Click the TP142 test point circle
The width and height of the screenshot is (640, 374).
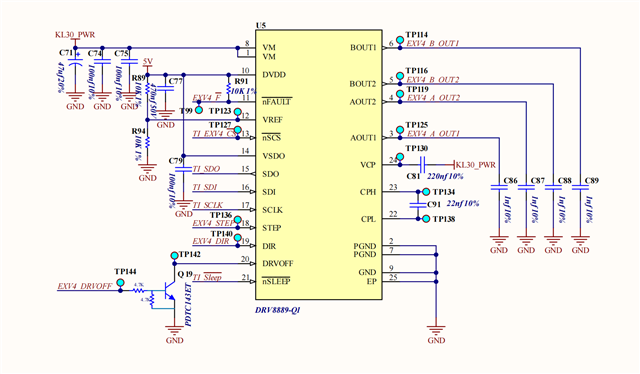(x=175, y=256)
